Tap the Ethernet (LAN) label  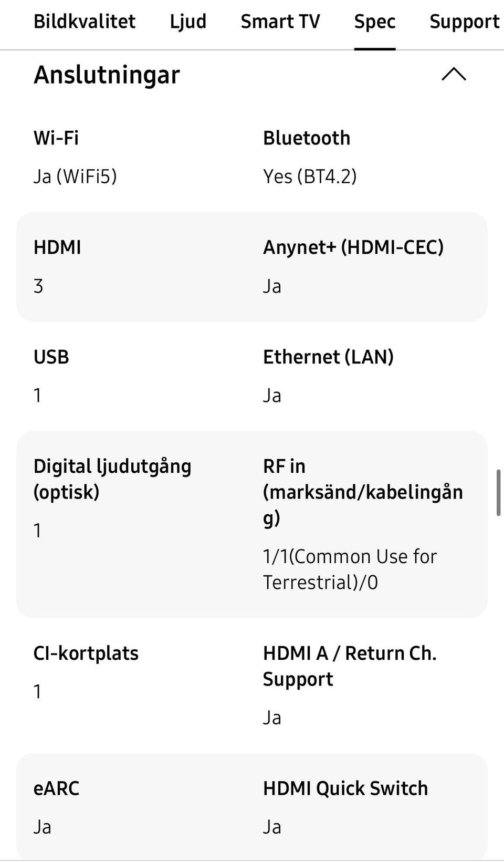click(328, 357)
